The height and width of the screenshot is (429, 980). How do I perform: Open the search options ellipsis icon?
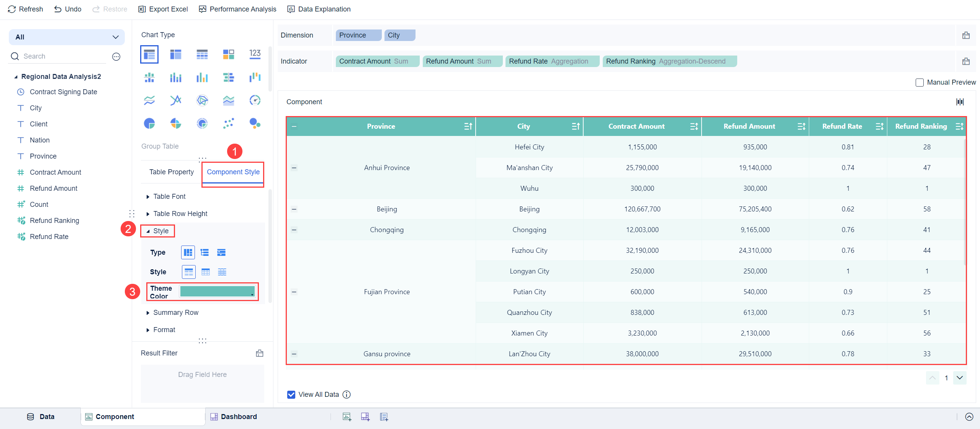point(116,57)
